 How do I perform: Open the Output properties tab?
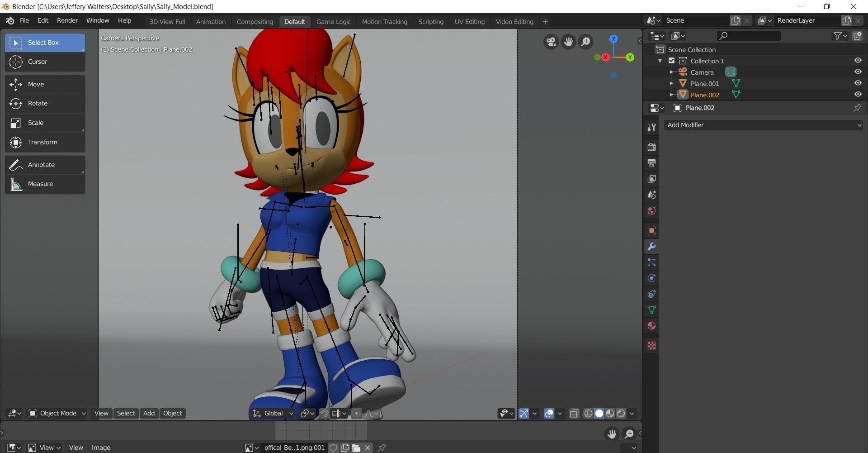651,163
